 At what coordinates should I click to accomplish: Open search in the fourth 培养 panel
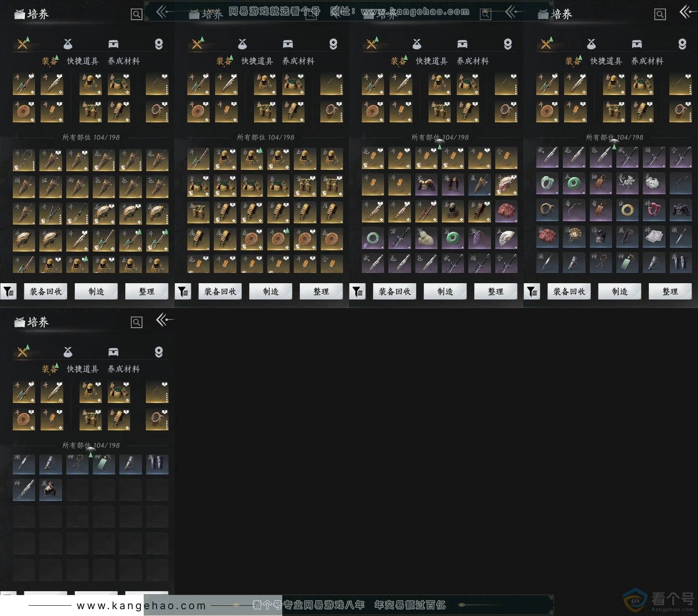(x=660, y=15)
